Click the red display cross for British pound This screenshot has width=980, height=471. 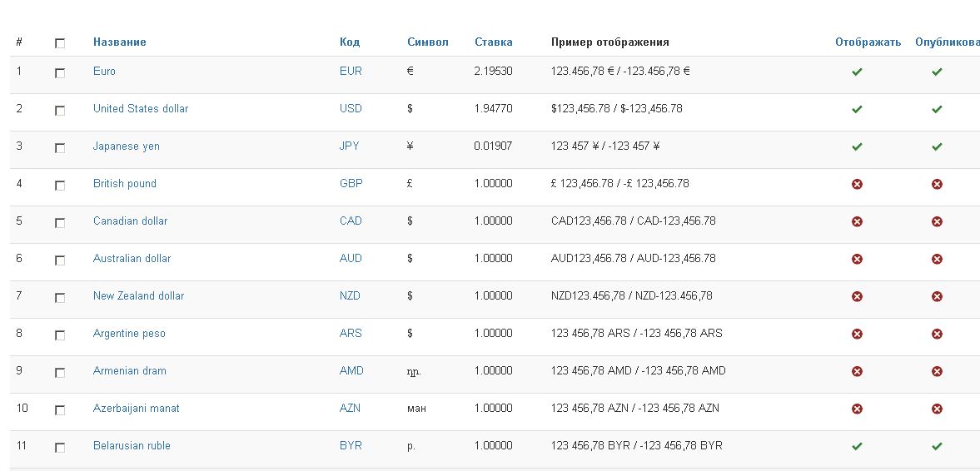click(857, 184)
